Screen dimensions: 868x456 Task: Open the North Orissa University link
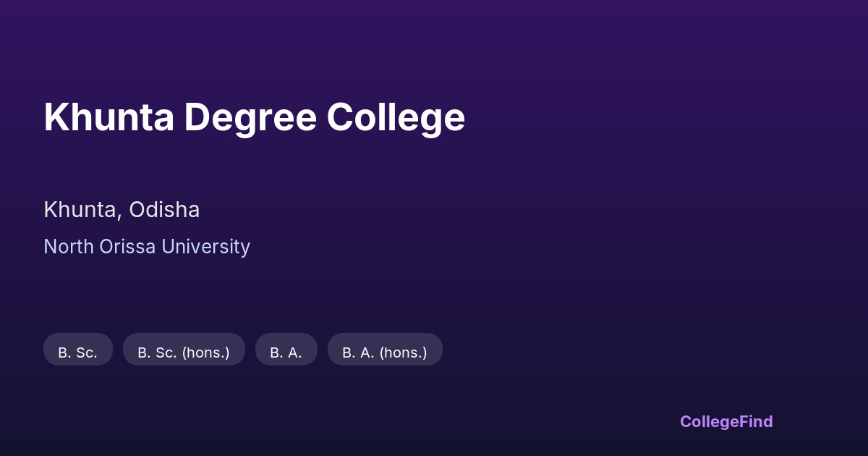(x=147, y=247)
